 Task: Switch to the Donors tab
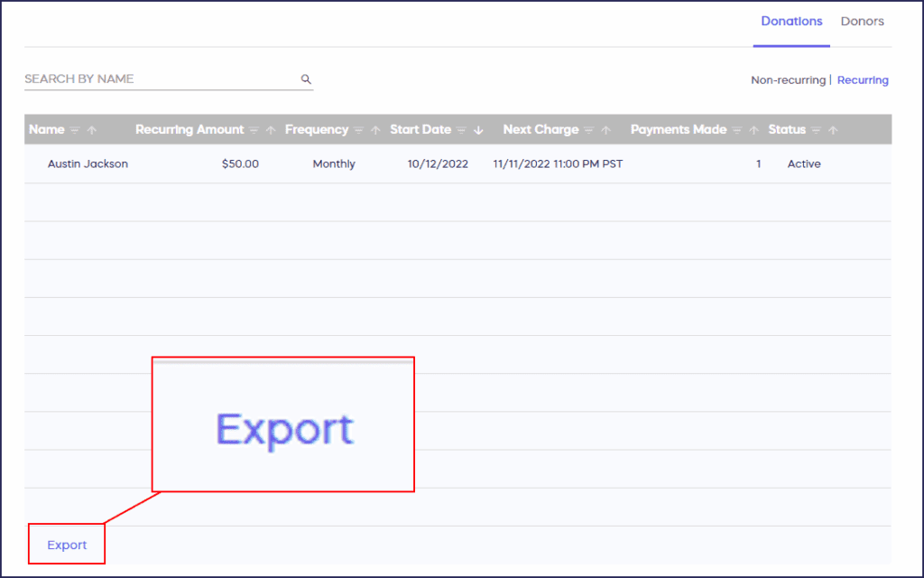[862, 21]
